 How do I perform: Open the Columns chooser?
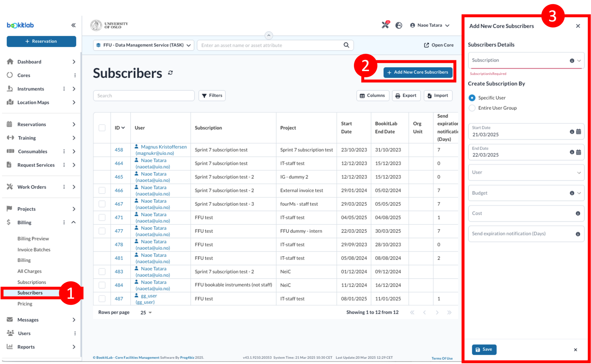coord(372,96)
